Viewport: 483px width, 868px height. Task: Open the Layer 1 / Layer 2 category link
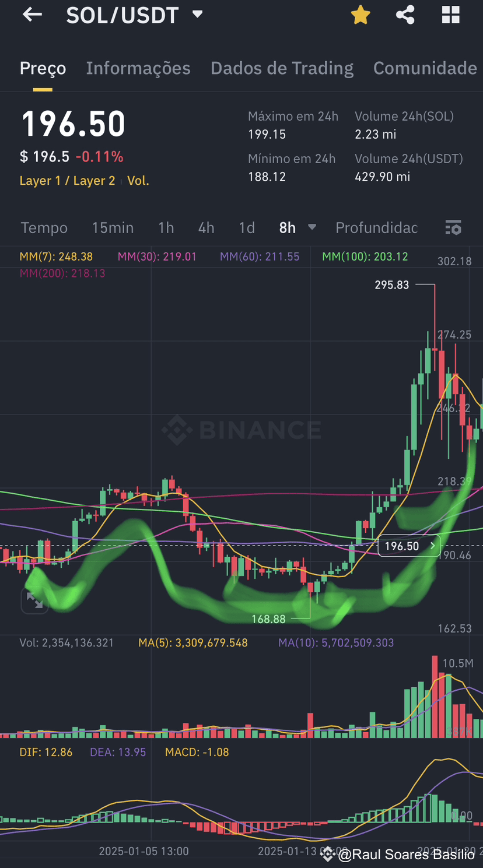point(67,181)
